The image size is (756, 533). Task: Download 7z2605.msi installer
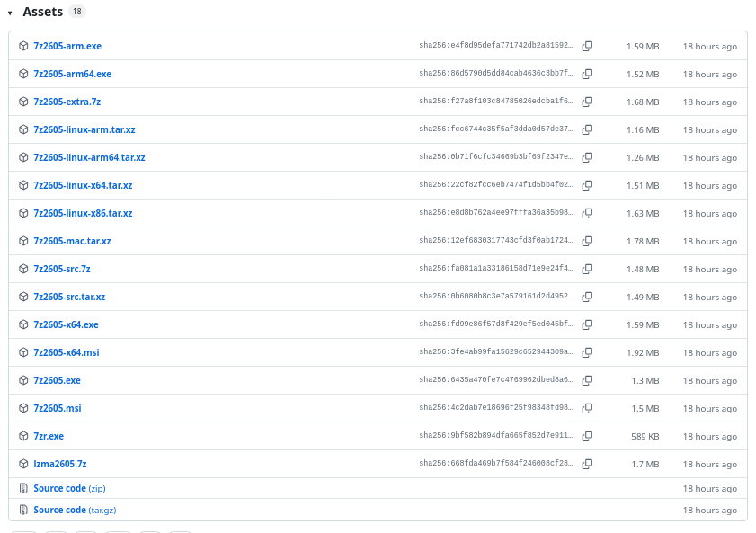click(58, 409)
